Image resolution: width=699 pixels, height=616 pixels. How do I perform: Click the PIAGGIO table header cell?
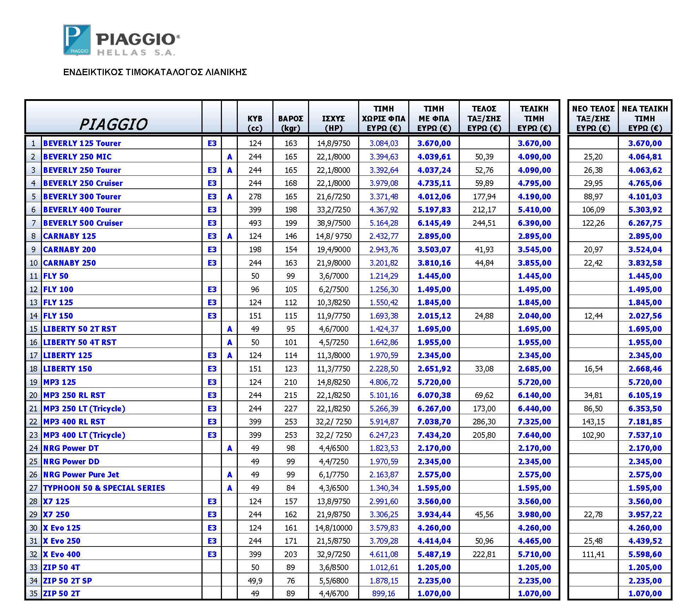pos(113,117)
